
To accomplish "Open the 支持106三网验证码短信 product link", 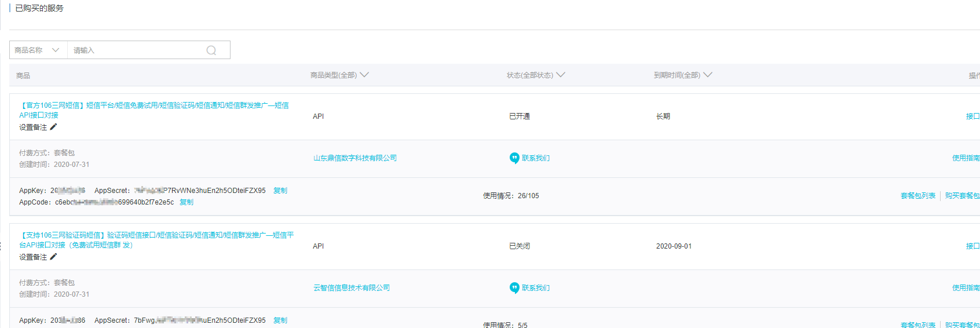I will click(156, 240).
